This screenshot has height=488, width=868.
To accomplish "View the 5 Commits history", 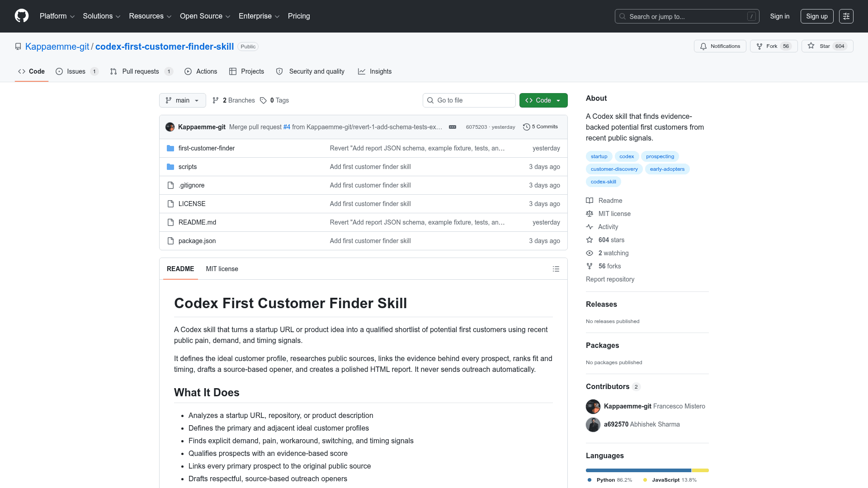I will [540, 127].
